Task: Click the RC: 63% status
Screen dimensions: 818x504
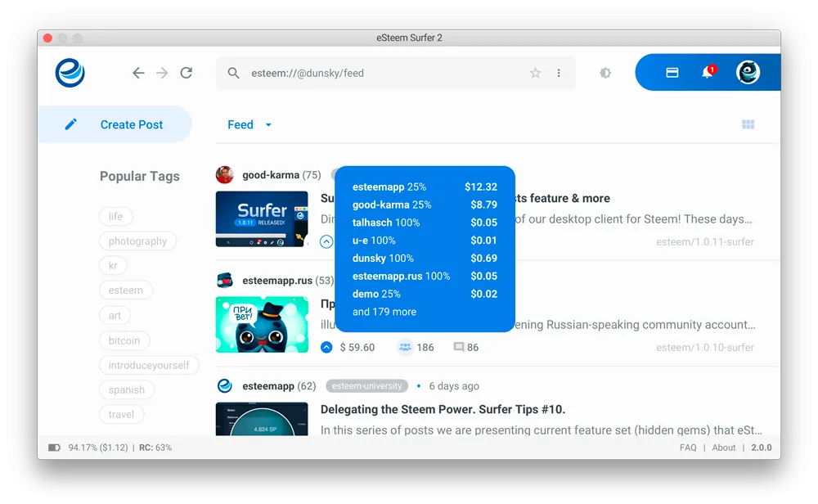Action: [x=155, y=448]
